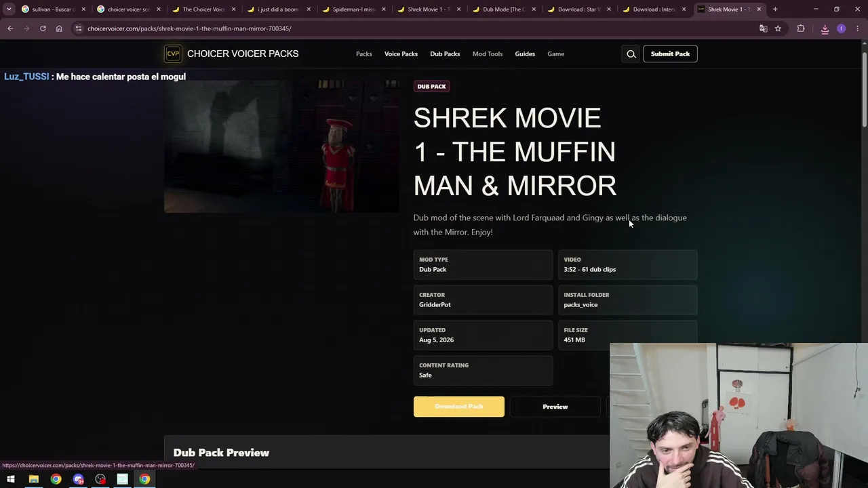Open OBS Studio from the taskbar
This screenshot has width=868, height=488.
pos(100,479)
